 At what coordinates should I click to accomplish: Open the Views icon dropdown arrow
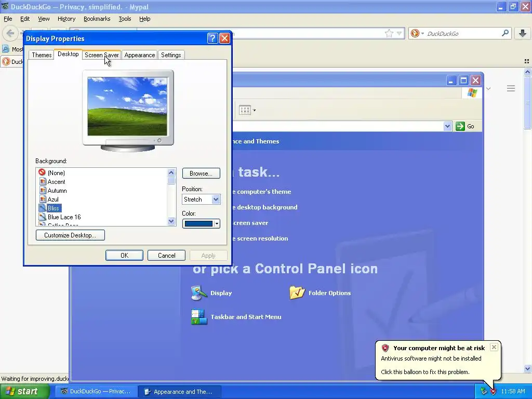pyautogui.click(x=254, y=110)
